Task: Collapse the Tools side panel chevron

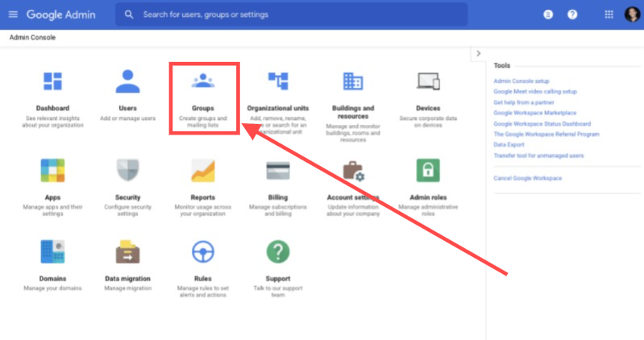Action: (x=478, y=53)
